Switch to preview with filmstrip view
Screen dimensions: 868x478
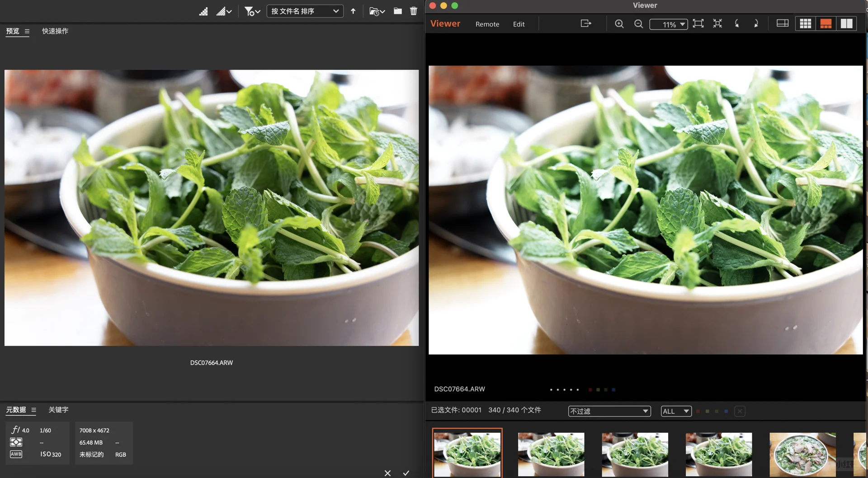[826, 23]
